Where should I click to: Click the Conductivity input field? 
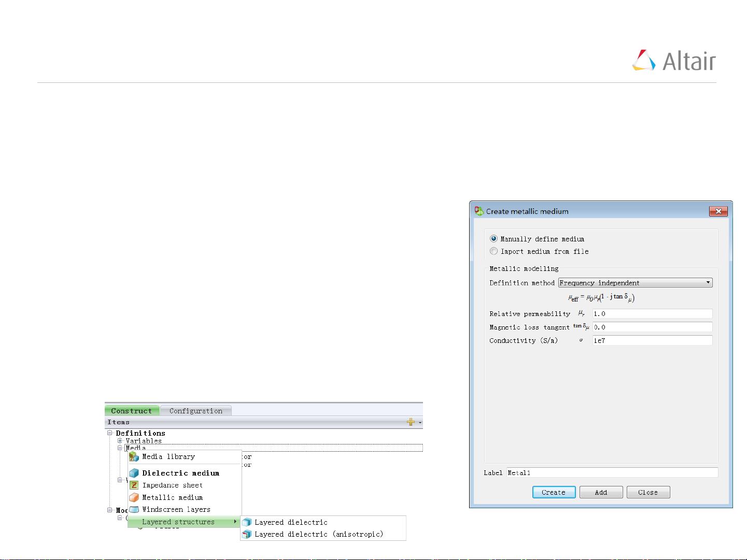tap(652, 340)
